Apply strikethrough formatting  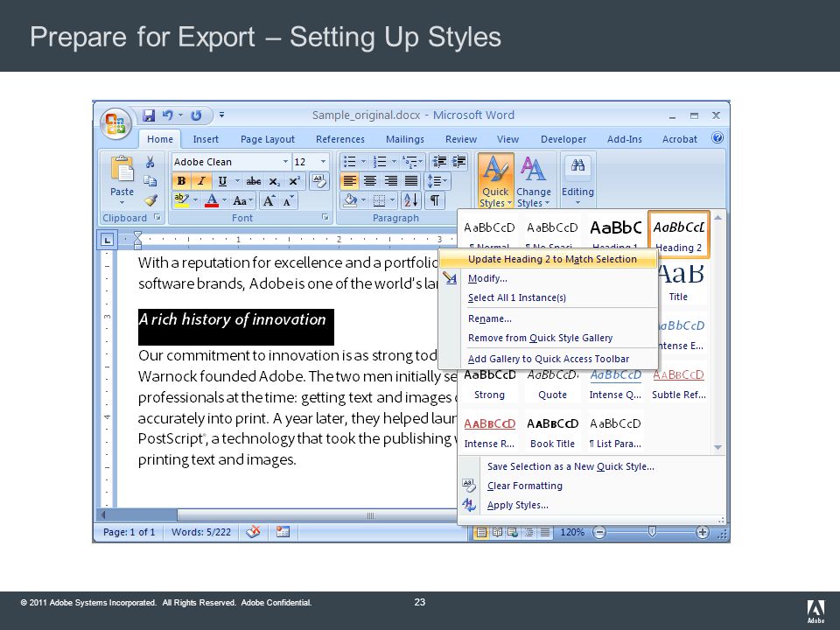coord(254,181)
